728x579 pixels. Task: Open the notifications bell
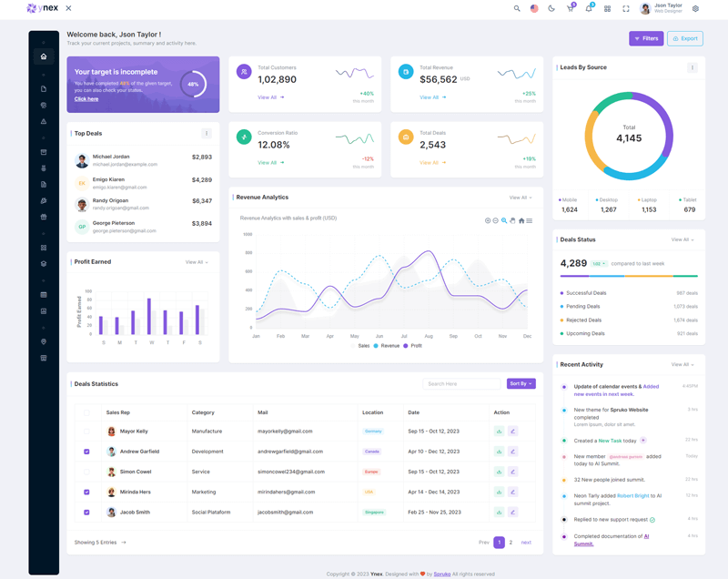point(589,9)
